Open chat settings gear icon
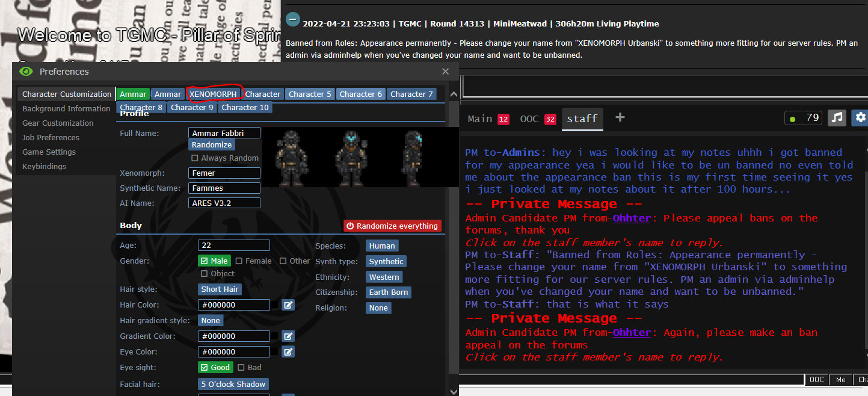The width and height of the screenshot is (868, 396). (x=861, y=118)
